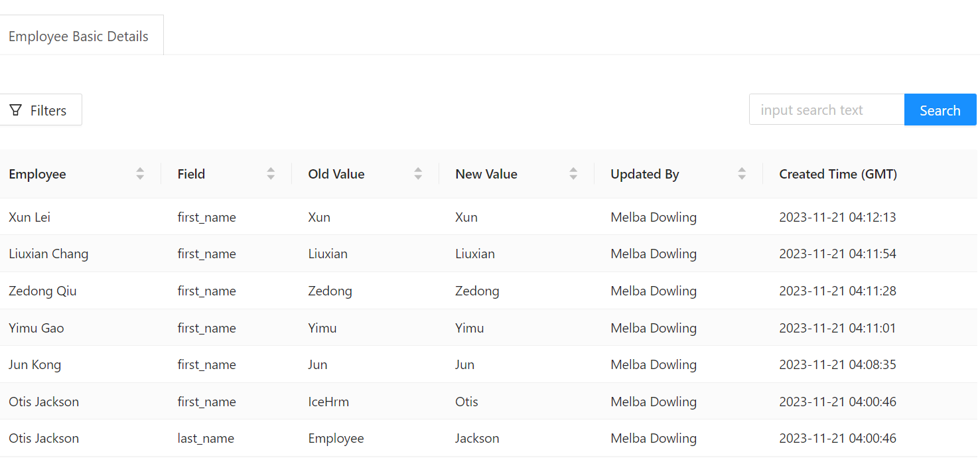The width and height of the screenshot is (980, 458).
Task: Click the Jackson new value cell
Action: click(x=477, y=438)
